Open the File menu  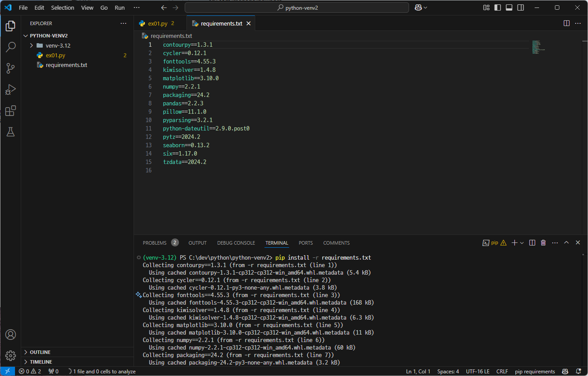click(23, 7)
